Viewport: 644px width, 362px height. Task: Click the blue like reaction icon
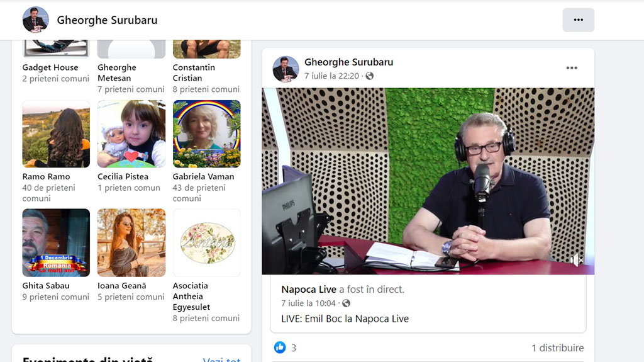(280, 348)
